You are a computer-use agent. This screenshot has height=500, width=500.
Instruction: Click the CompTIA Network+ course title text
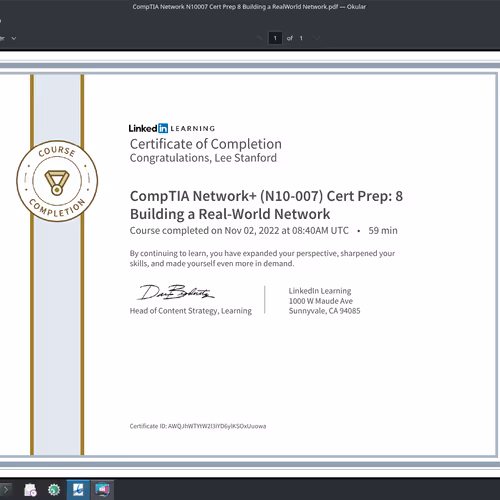266,205
